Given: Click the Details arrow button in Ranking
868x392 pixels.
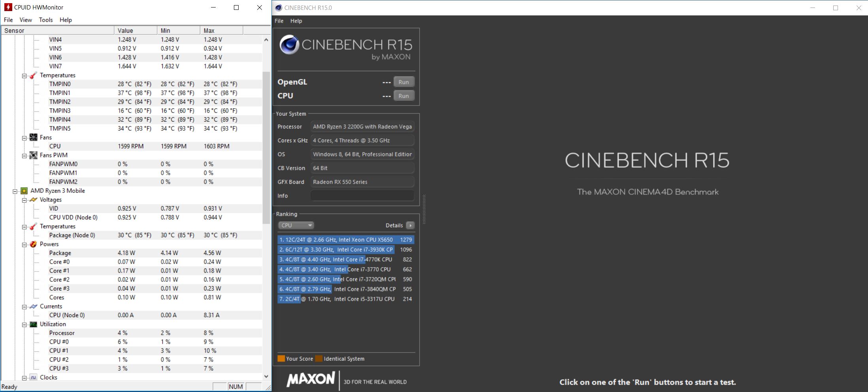Looking at the screenshot, I should pyautogui.click(x=410, y=225).
